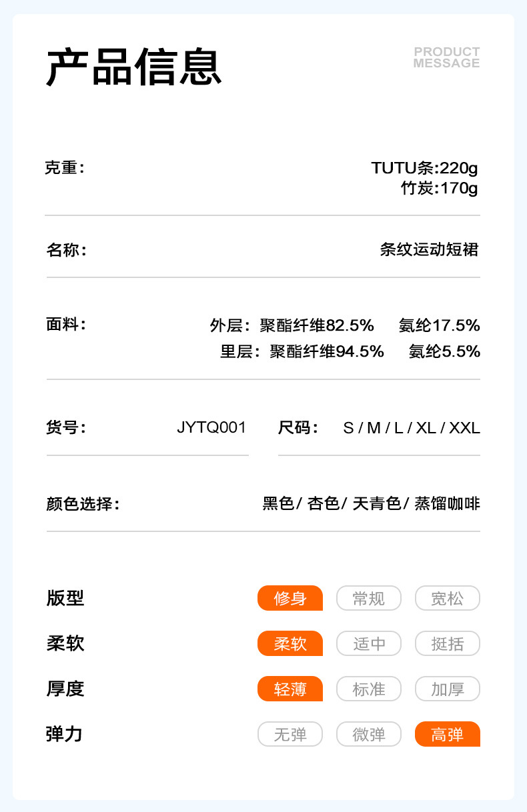527x812 pixels.
Task: Pick the 微弹 elasticity option
Action: pos(369,734)
